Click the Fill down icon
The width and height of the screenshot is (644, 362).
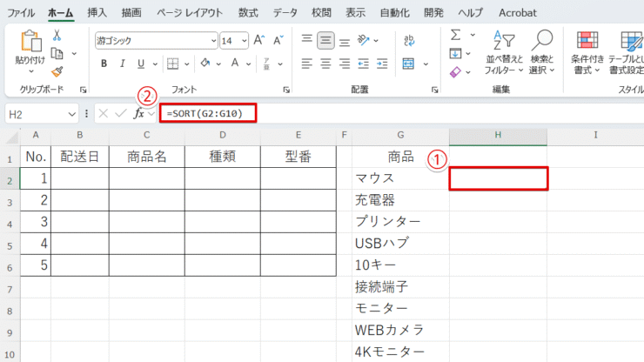[x=455, y=53]
